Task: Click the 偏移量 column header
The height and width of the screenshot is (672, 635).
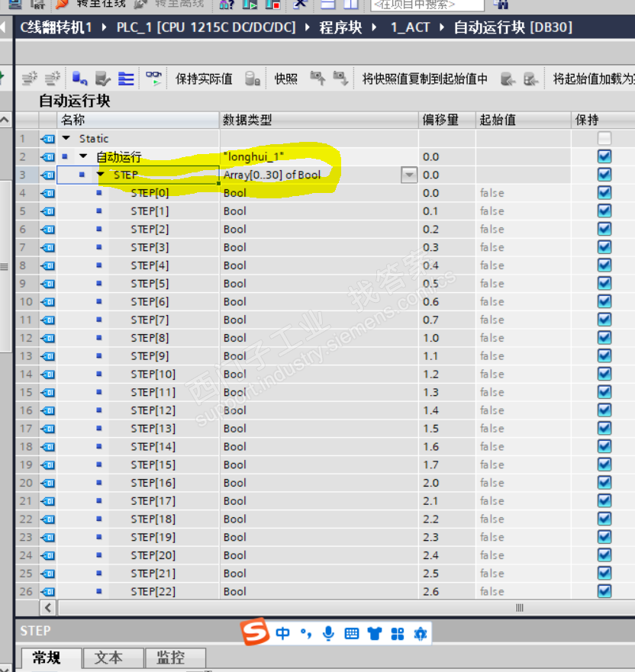Action: [x=446, y=120]
